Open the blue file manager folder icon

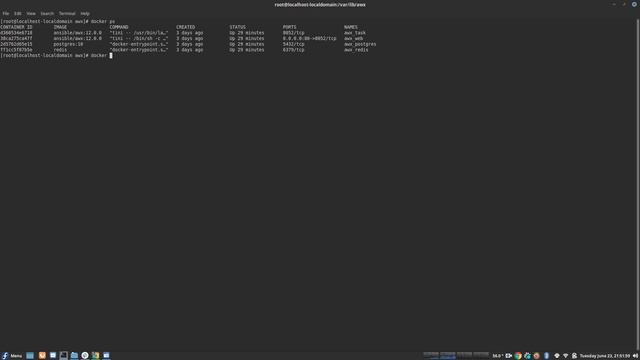tap(74, 356)
